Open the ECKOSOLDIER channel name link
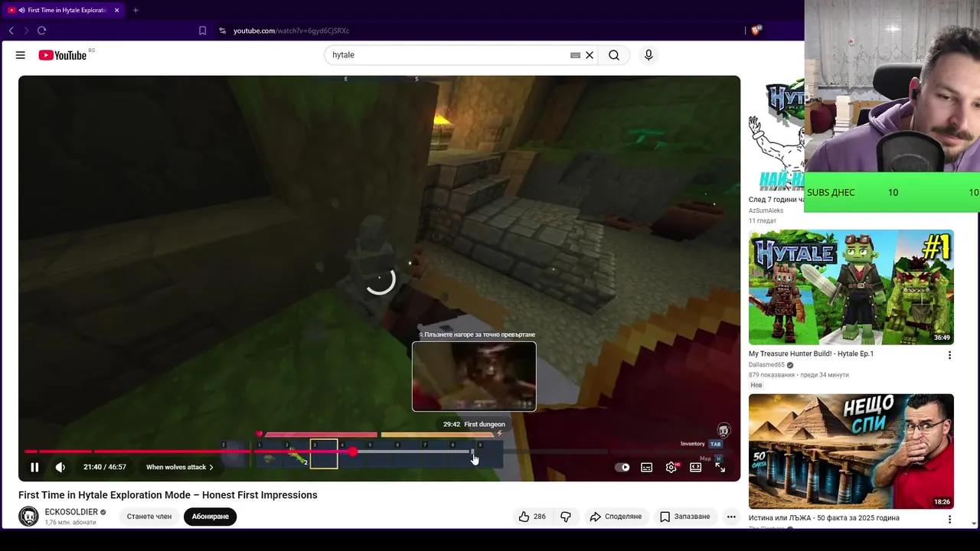The width and height of the screenshot is (980, 551). 71,512
